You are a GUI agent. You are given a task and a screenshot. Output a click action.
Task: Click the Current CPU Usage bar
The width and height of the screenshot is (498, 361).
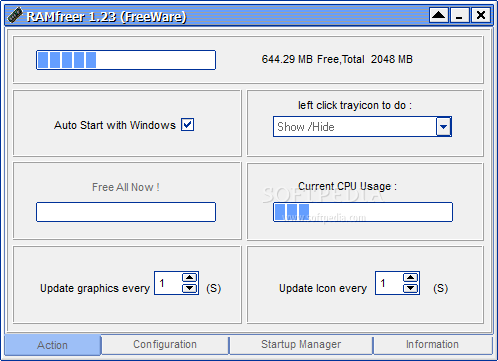coord(363,212)
